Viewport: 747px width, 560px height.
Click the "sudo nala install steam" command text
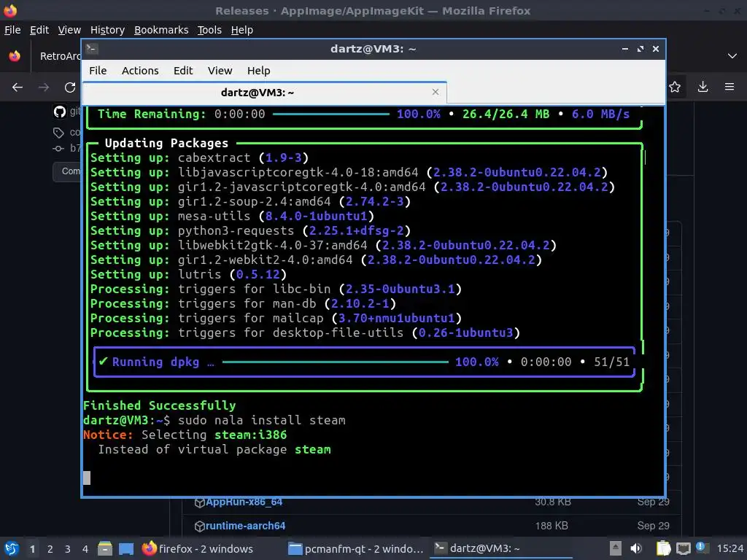click(x=262, y=421)
